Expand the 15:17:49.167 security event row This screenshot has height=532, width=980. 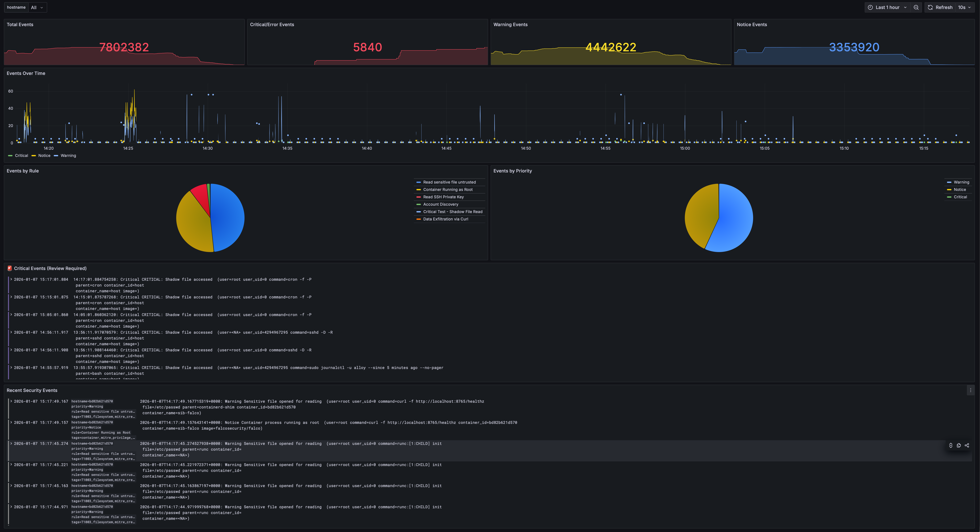[11, 401]
